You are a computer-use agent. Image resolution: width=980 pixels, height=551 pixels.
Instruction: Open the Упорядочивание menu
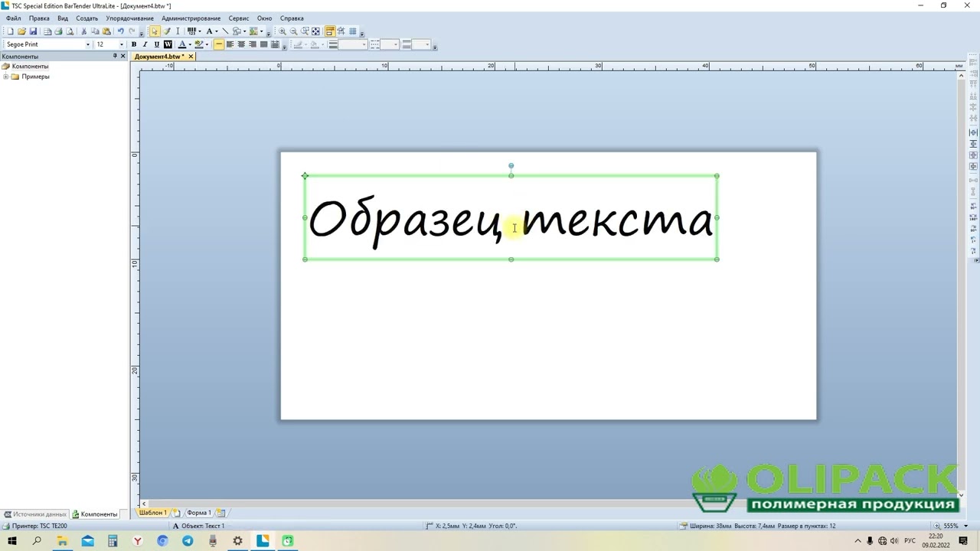(x=129, y=18)
